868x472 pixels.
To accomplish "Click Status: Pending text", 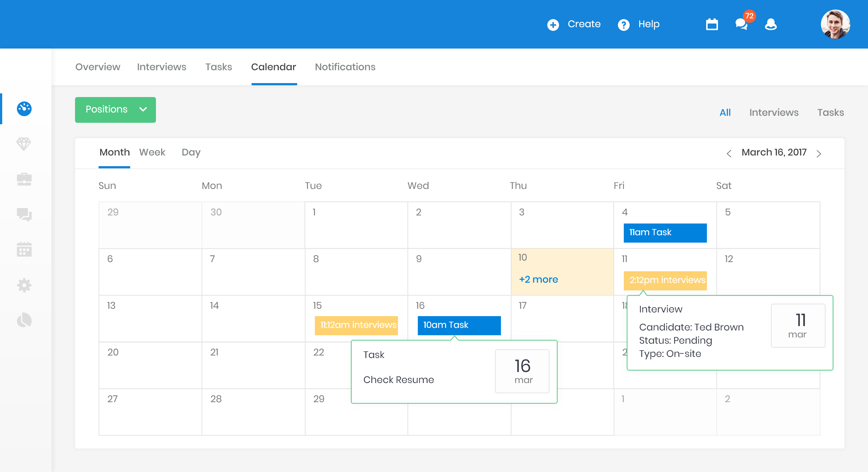I will (676, 340).
